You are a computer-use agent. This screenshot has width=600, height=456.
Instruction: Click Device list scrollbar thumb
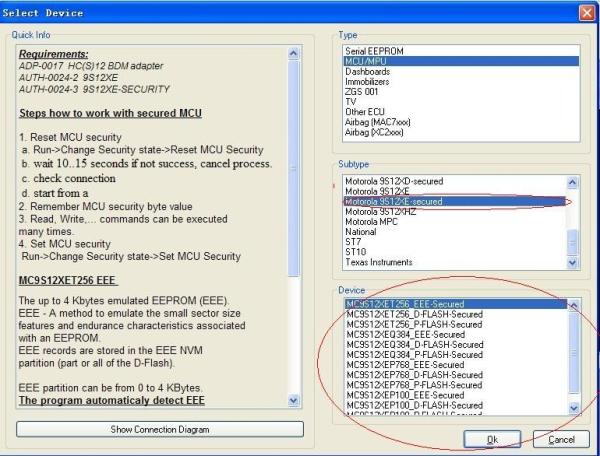click(574, 352)
